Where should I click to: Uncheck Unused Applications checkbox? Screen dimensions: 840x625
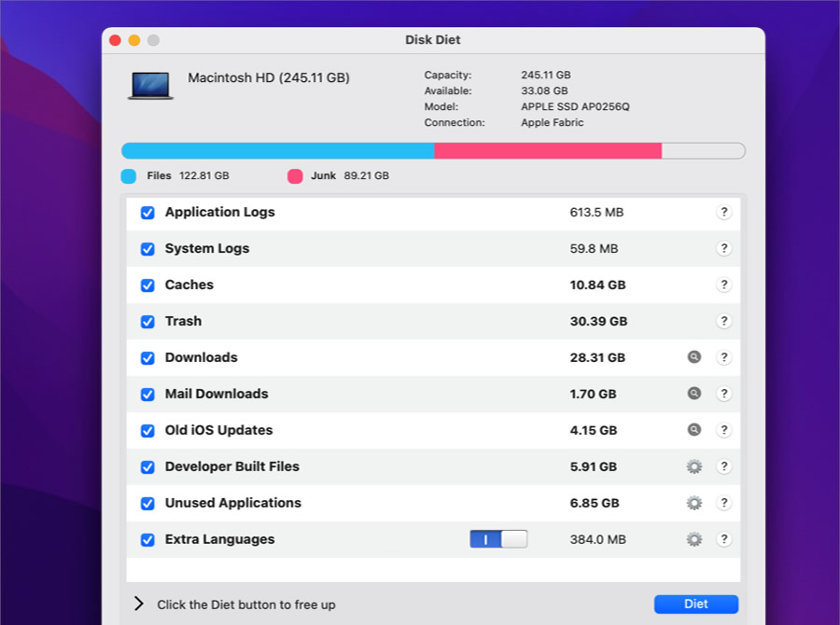click(x=147, y=504)
